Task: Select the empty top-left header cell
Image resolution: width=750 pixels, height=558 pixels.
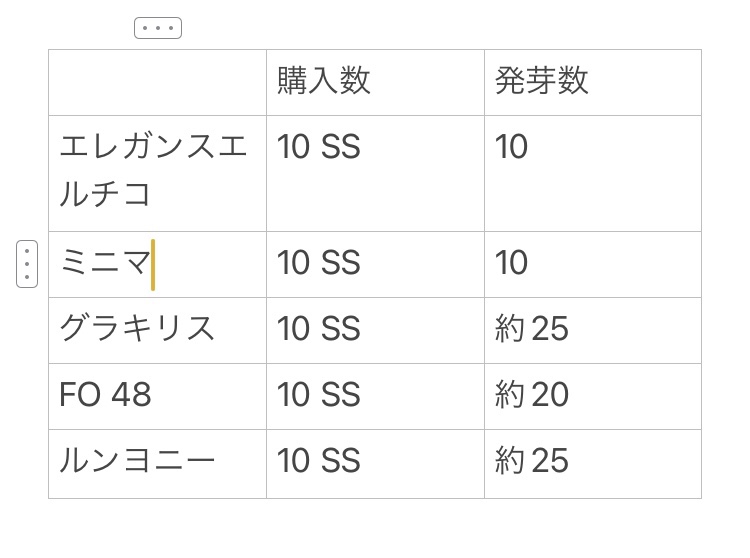Action: (x=157, y=82)
